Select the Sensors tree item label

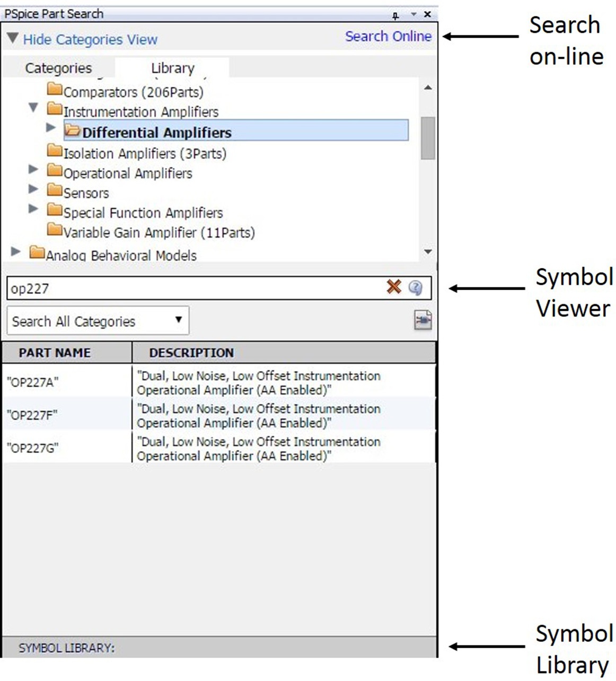pos(86,193)
